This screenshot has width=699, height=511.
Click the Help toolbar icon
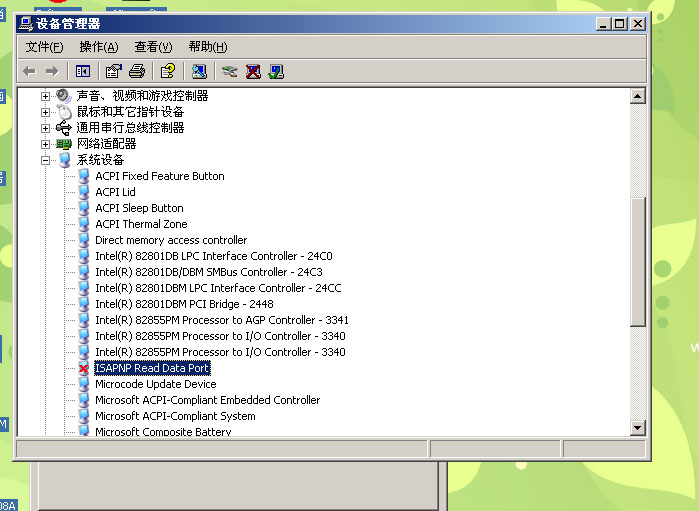[x=168, y=71]
